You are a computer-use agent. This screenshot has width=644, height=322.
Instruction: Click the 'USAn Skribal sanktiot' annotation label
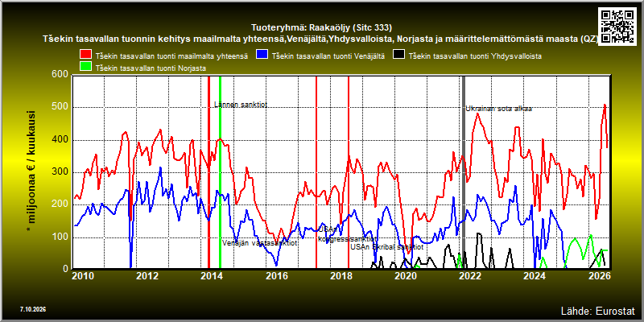click(387, 247)
